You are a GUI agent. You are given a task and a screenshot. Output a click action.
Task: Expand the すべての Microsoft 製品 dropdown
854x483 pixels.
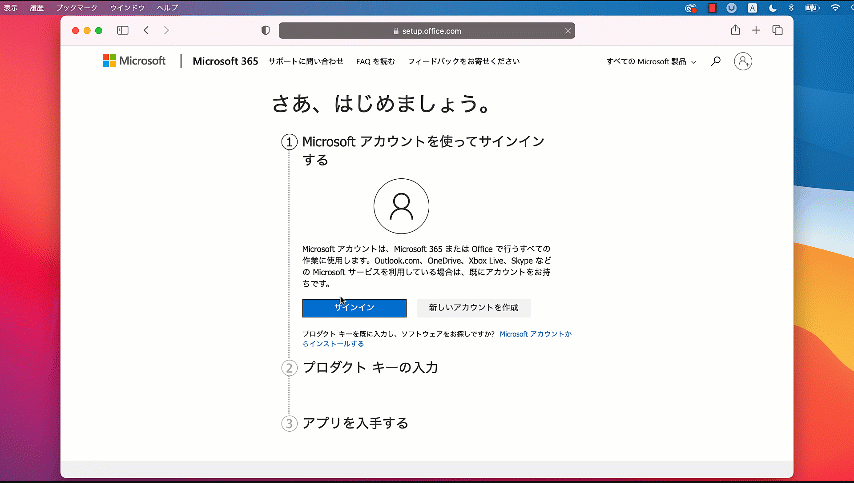pyautogui.click(x=651, y=61)
